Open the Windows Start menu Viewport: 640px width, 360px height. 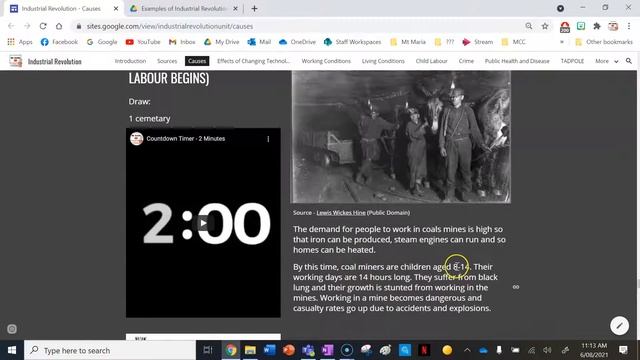pos(12,350)
